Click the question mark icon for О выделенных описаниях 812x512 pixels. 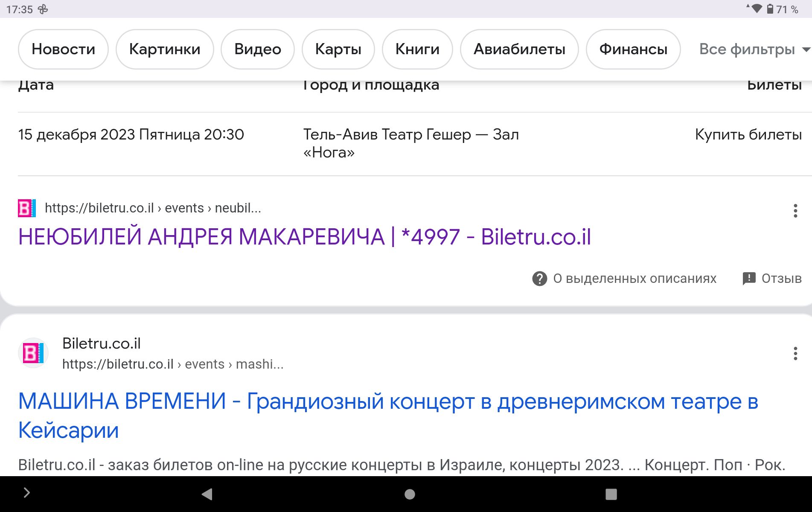tap(540, 279)
